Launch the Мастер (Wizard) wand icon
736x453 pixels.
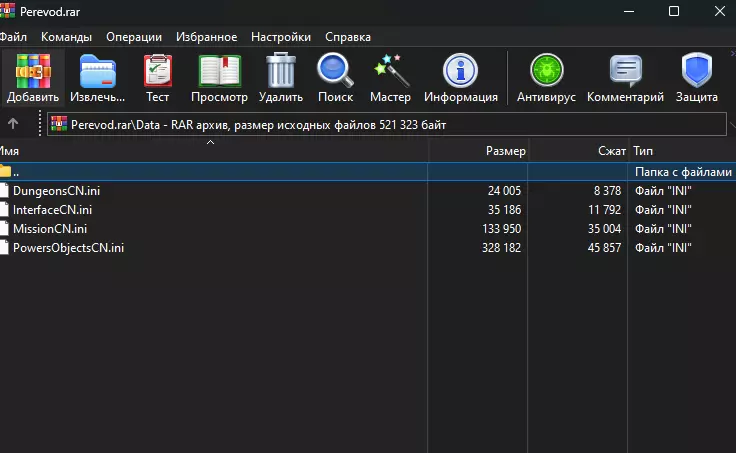click(x=391, y=70)
